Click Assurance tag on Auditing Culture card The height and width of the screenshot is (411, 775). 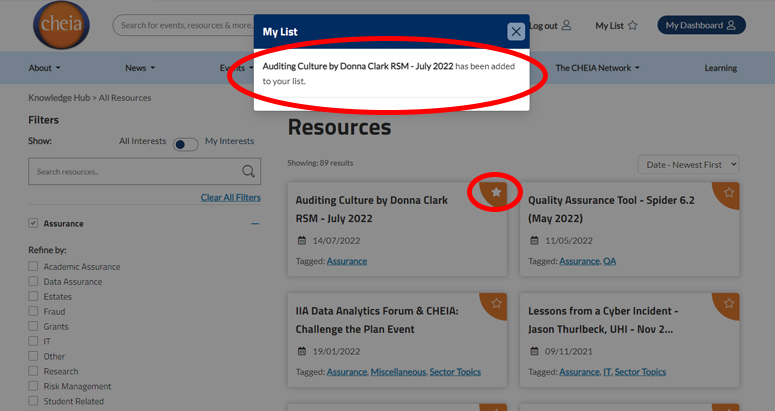pos(347,261)
